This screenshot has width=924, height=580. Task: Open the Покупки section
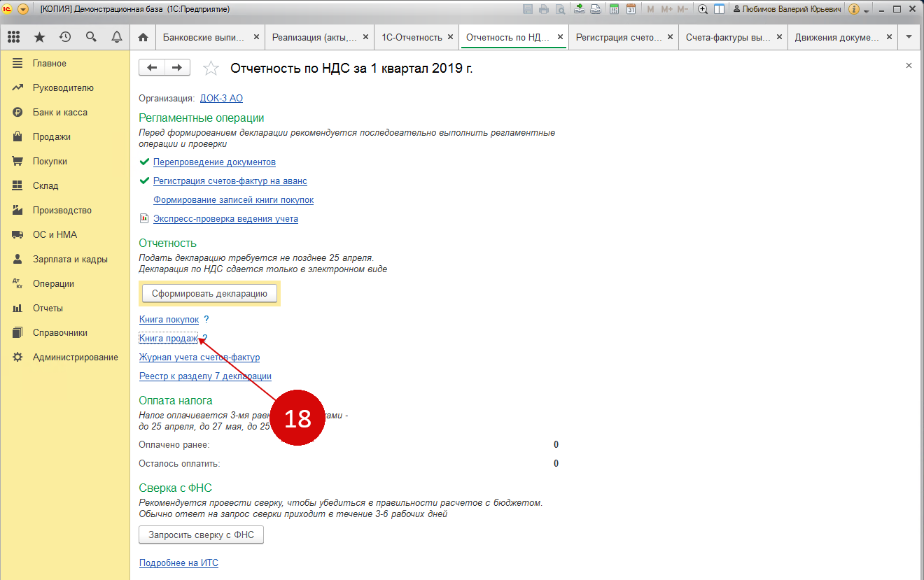click(65, 162)
